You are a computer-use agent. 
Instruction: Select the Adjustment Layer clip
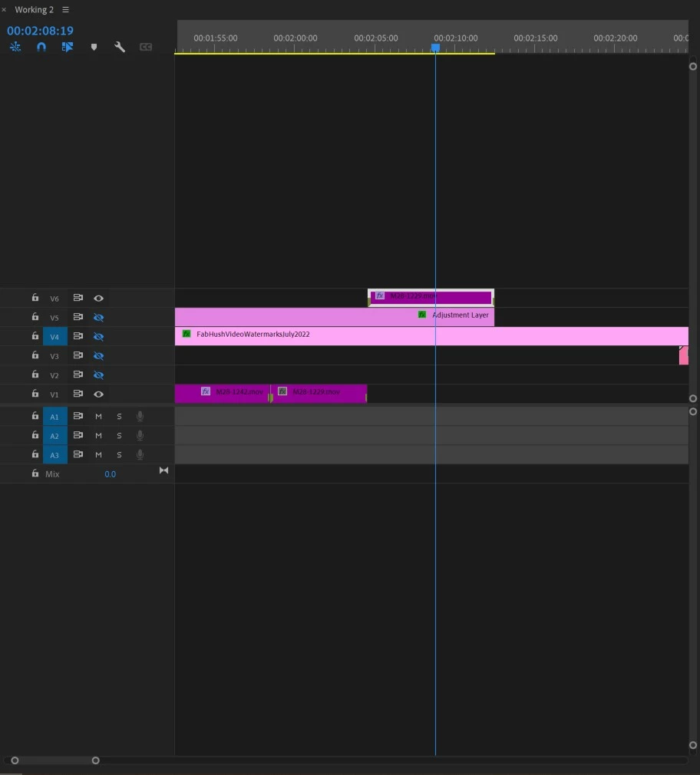[335, 317]
